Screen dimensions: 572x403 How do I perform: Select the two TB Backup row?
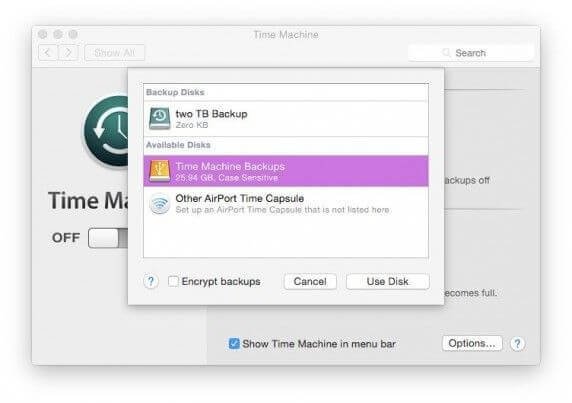click(x=286, y=119)
